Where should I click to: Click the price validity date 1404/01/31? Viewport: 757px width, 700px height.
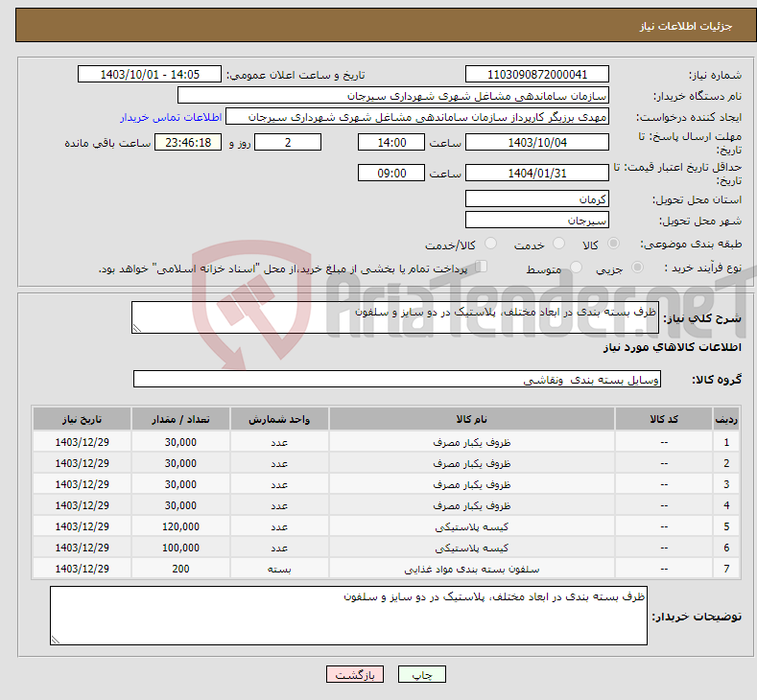pos(537,173)
